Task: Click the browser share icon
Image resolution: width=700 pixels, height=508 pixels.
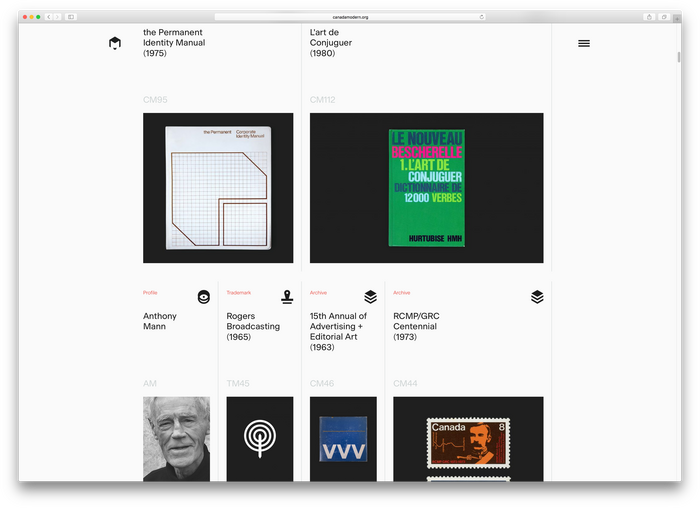Action: [x=649, y=17]
